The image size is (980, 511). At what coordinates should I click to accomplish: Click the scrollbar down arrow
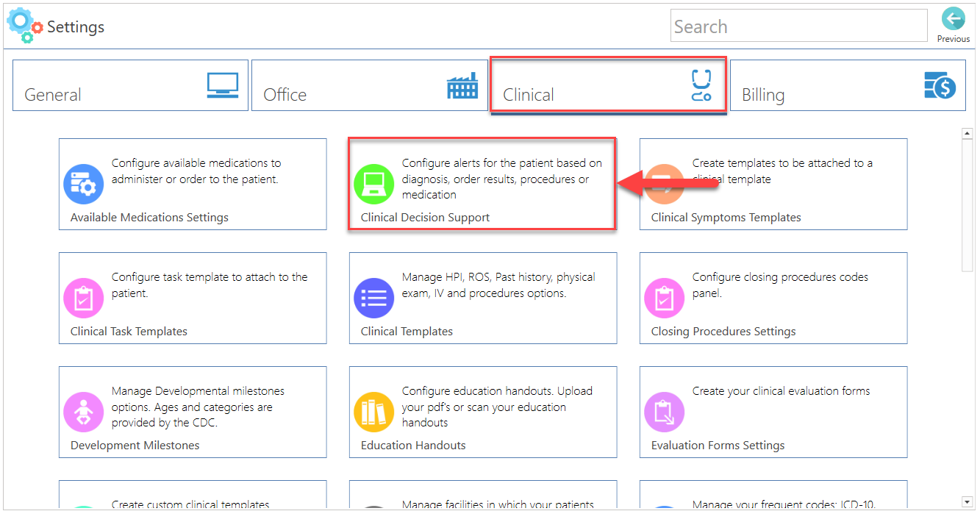(x=968, y=501)
